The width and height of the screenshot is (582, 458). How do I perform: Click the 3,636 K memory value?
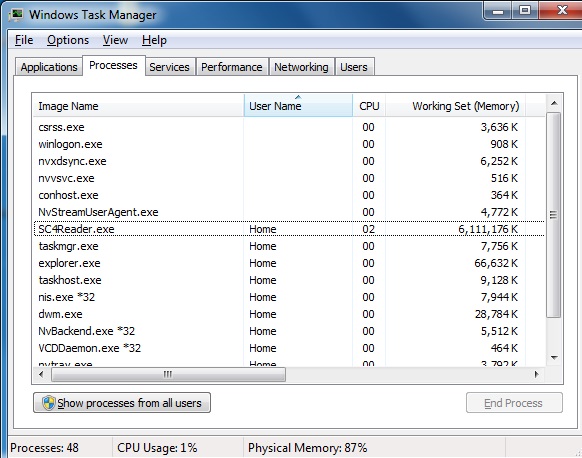click(x=499, y=127)
